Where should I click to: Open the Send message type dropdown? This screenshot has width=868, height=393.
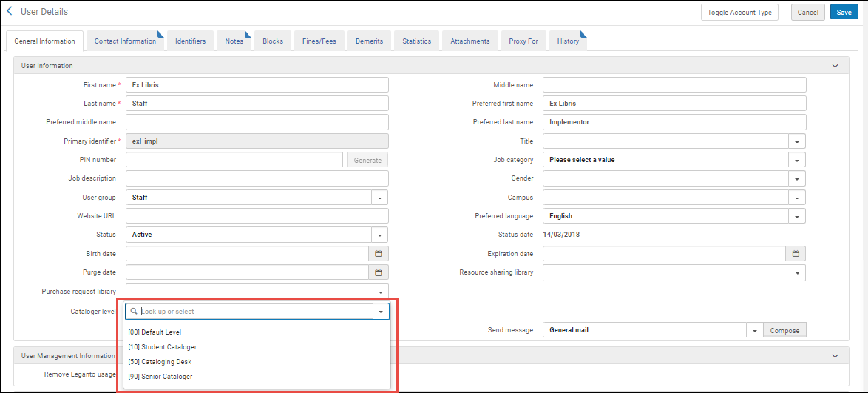click(x=755, y=330)
